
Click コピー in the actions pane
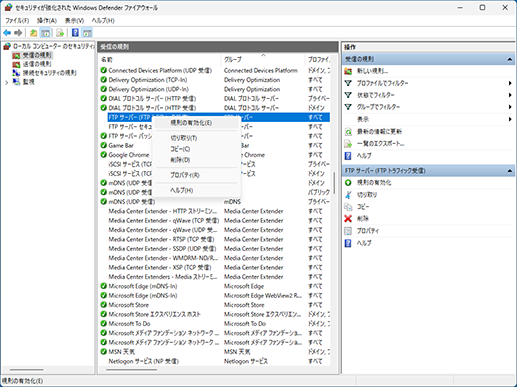tap(363, 207)
